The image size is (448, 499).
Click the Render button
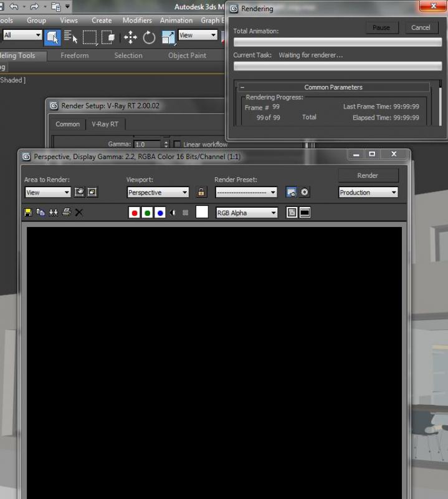point(368,176)
